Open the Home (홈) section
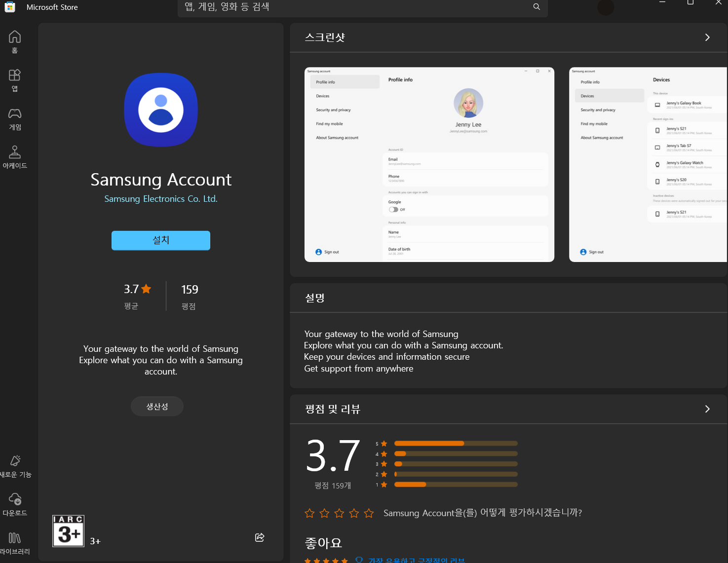This screenshot has width=728, height=563. 15,42
